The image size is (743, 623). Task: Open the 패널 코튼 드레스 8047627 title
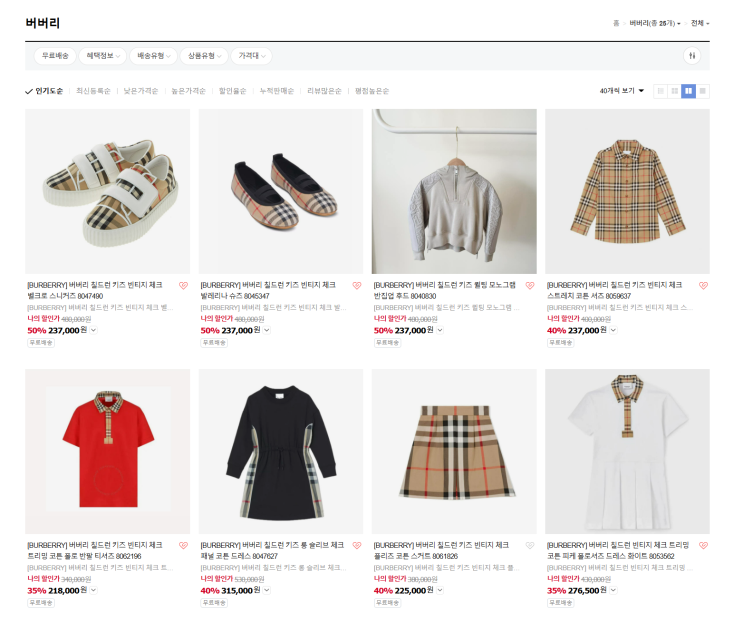272,551
